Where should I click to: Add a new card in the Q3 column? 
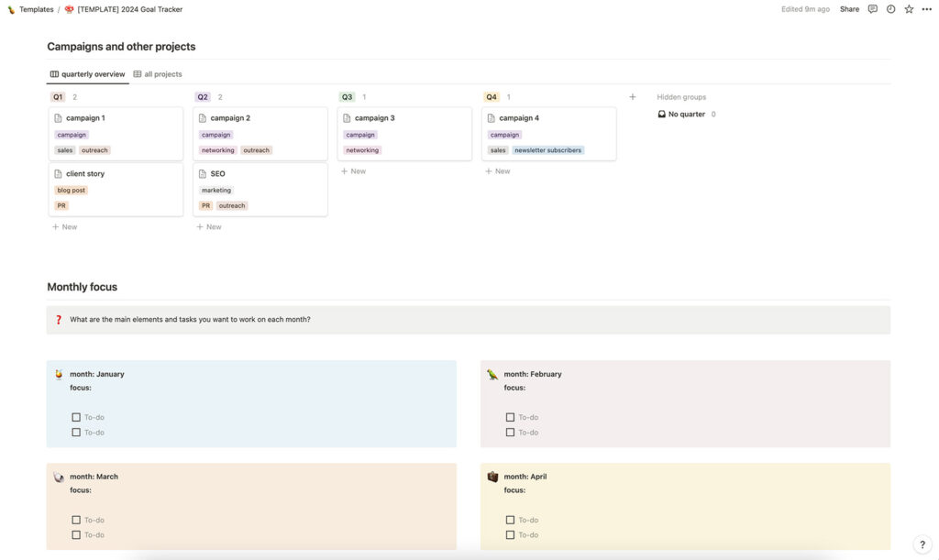click(353, 170)
